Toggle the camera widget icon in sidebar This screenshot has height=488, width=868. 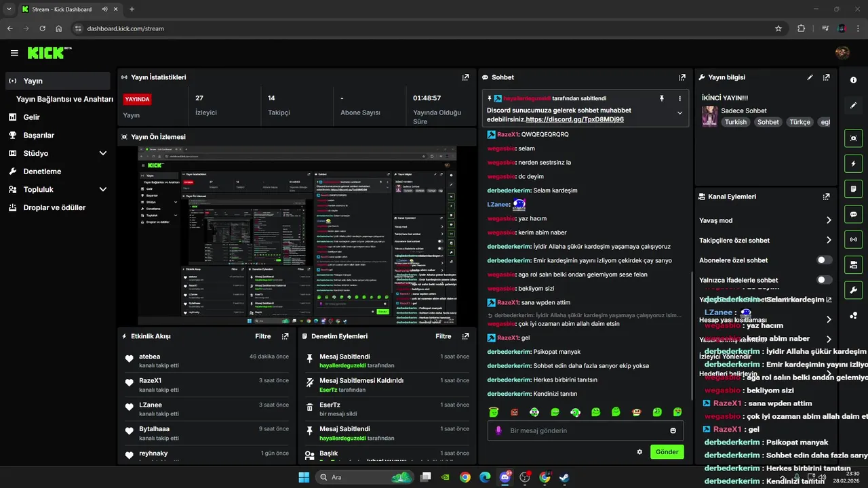tap(853, 264)
